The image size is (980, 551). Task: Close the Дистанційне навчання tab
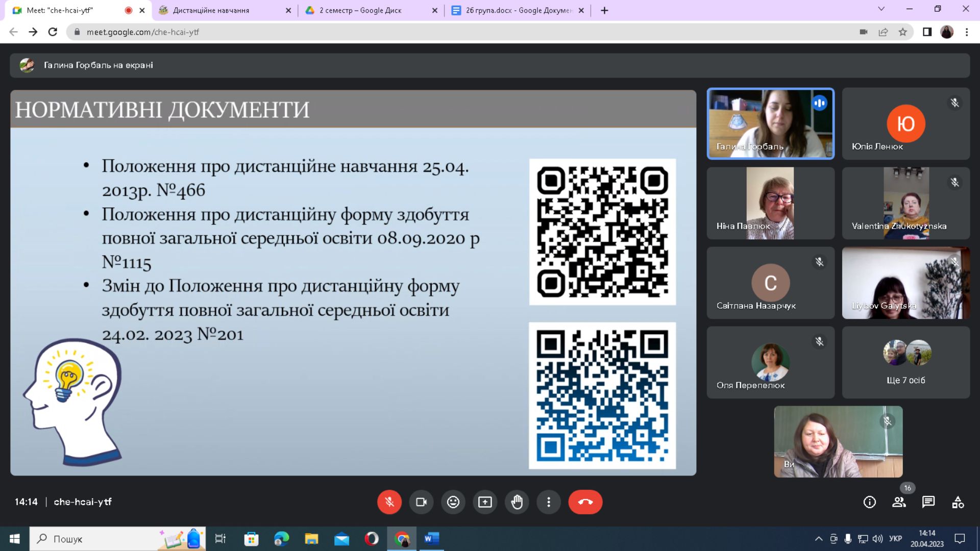click(x=288, y=10)
